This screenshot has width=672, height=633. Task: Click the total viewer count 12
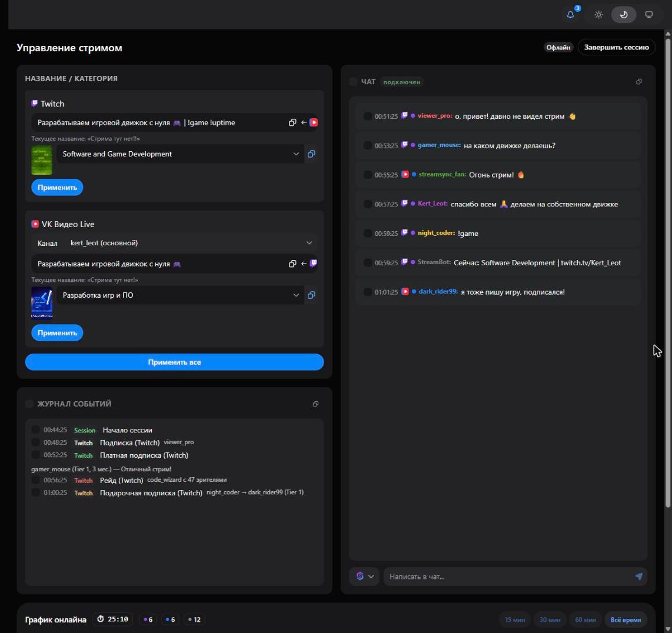(x=194, y=619)
